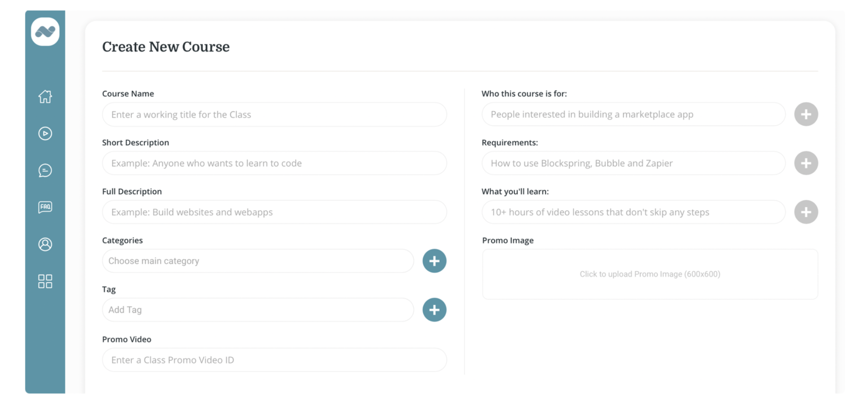Click to upload Promo Image area
The height and width of the screenshot is (404, 868).
coord(650,274)
